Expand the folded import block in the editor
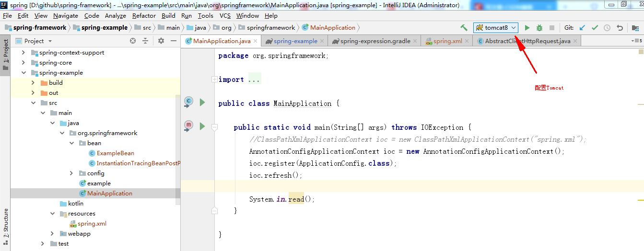 point(214,80)
